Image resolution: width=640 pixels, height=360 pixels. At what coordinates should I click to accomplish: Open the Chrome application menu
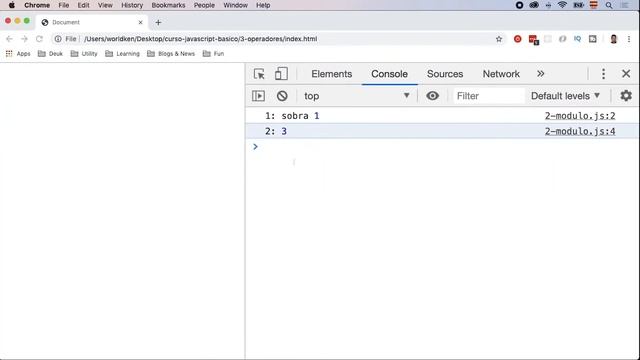(37, 5)
